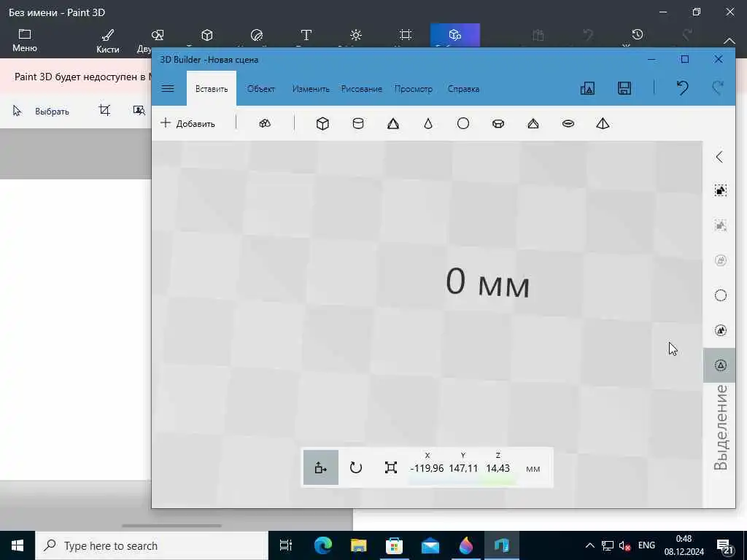Image resolution: width=747 pixels, height=560 pixels.
Task: Open the grouped shapes library icon
Action: (x=265, y=123)
